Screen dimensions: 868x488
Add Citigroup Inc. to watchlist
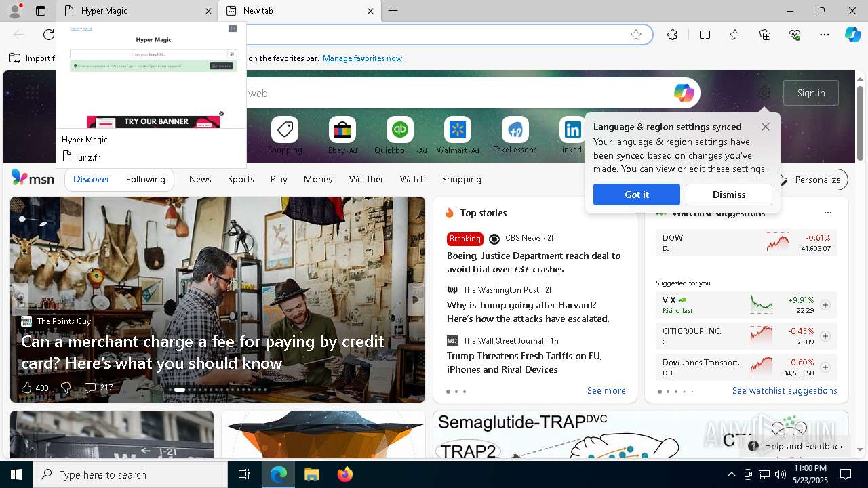click(x=825, y=336)
